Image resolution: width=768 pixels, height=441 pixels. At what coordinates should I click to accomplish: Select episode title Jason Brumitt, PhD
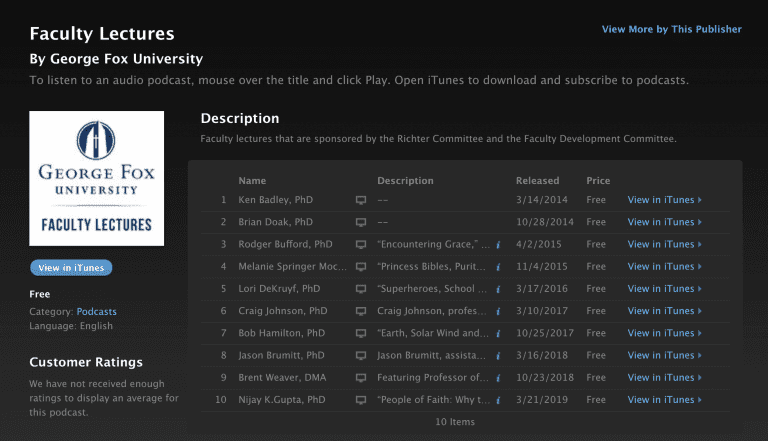pos(281,355)
